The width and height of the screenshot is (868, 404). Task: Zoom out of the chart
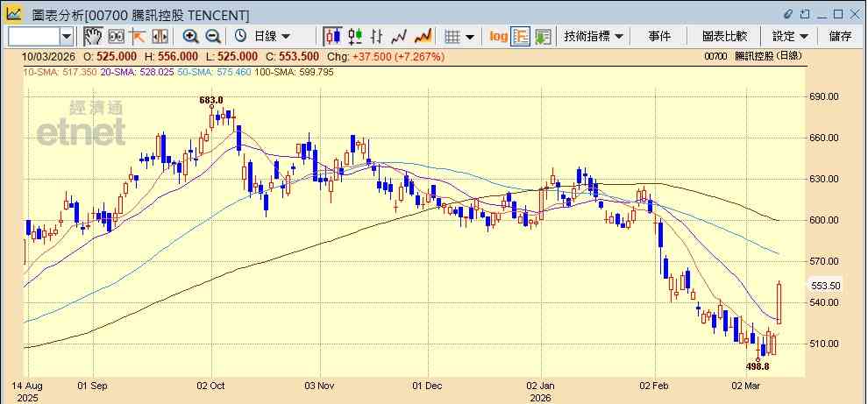tap(213, 37)
